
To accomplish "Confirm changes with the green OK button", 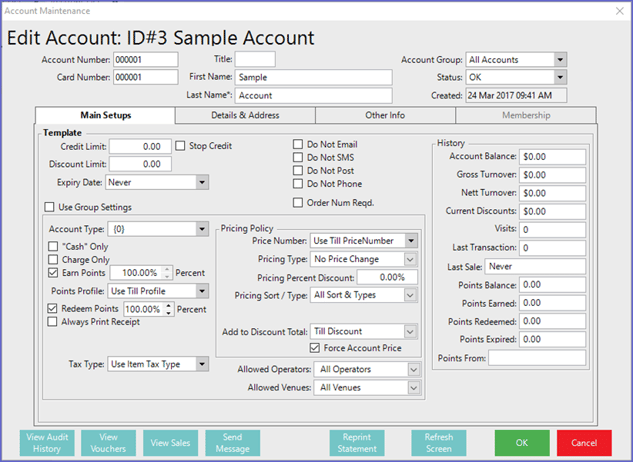I will coord(522,443).
